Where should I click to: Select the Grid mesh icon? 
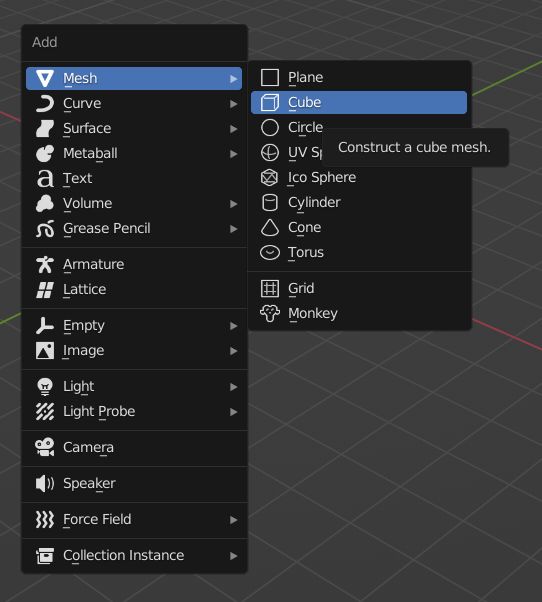pos(270,288)
